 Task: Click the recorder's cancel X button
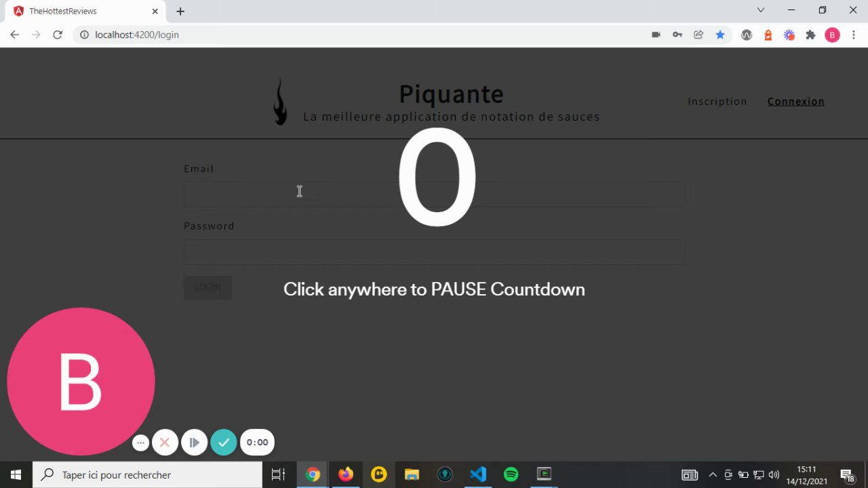click(165, 443)
